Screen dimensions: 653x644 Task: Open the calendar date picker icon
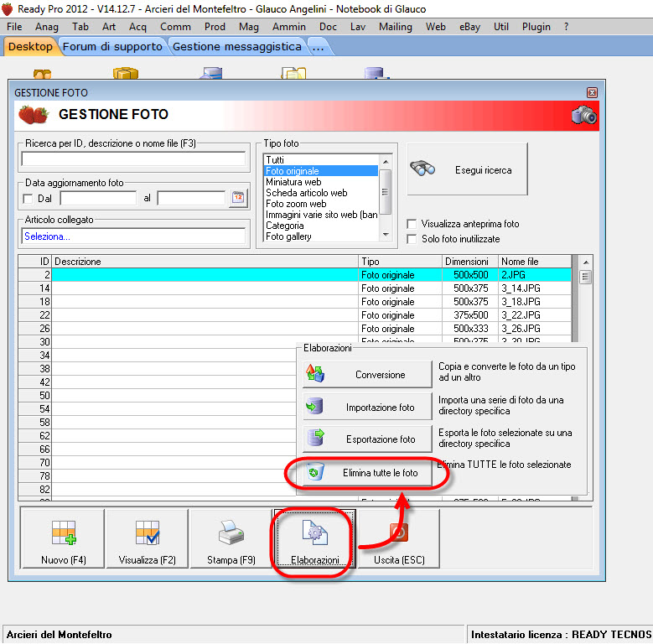[238, 197]
